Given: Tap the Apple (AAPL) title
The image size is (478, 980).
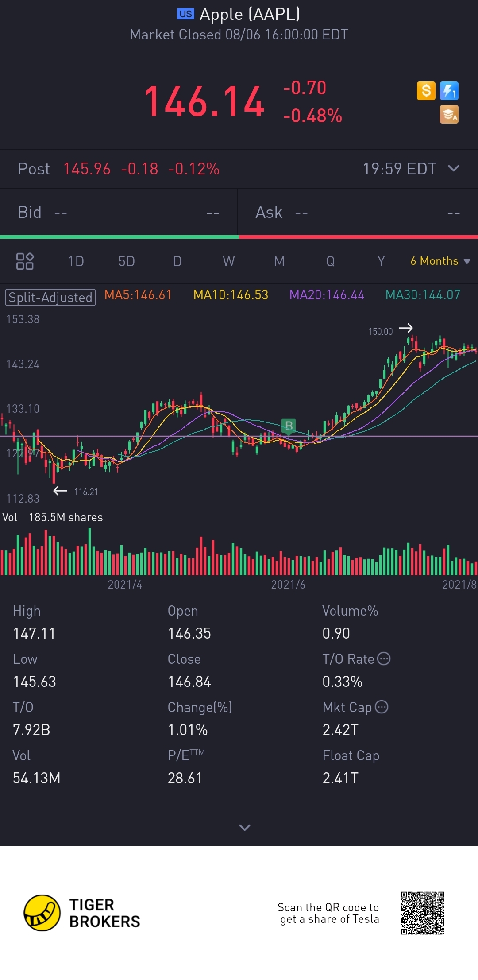Looking at the screenshot, I should click(x=250, y=14).
